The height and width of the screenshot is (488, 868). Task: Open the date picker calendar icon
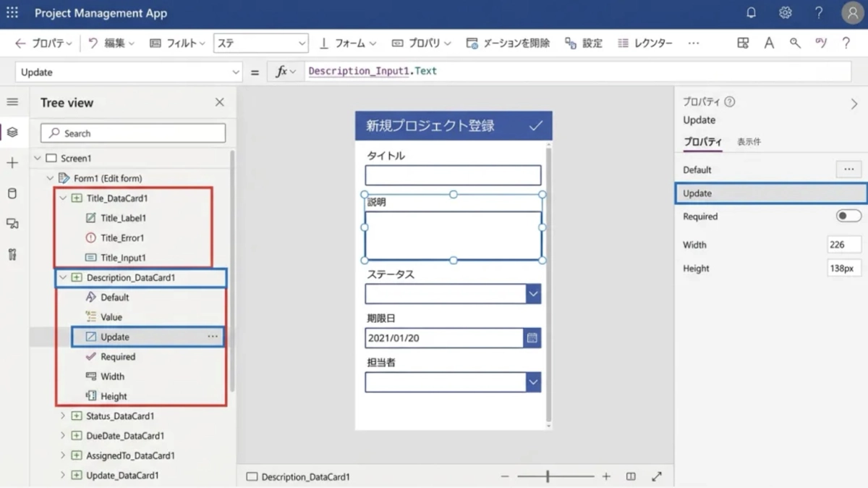(x=532, y=338)
